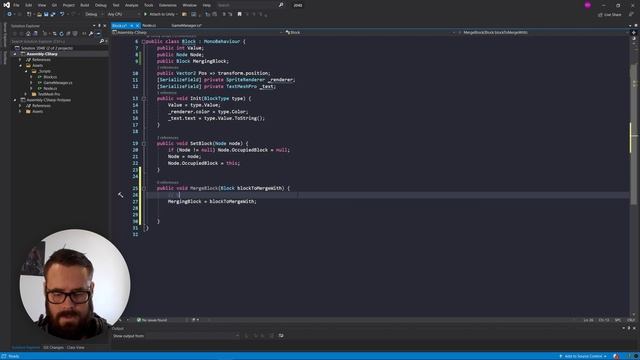The image size is (640, 360).
Task: Expand References under Assembly-CSharp
Action: [x=20, y=60]
